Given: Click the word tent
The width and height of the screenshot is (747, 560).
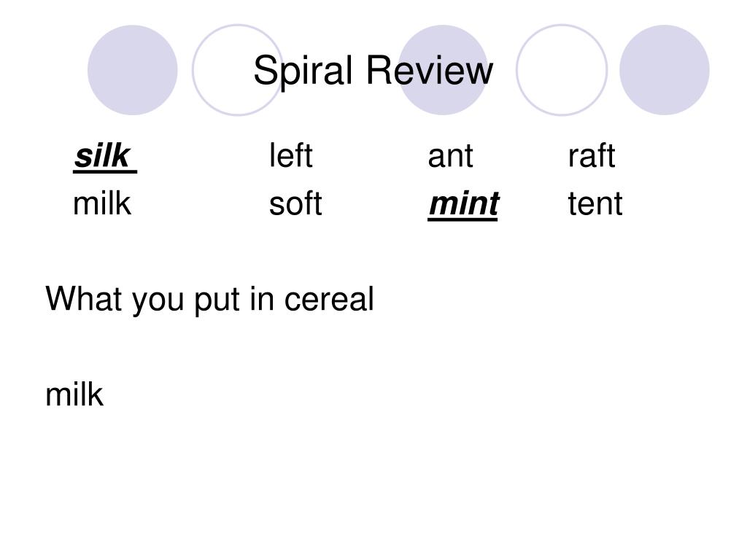Looking at the screenshot, I should 595,204.
